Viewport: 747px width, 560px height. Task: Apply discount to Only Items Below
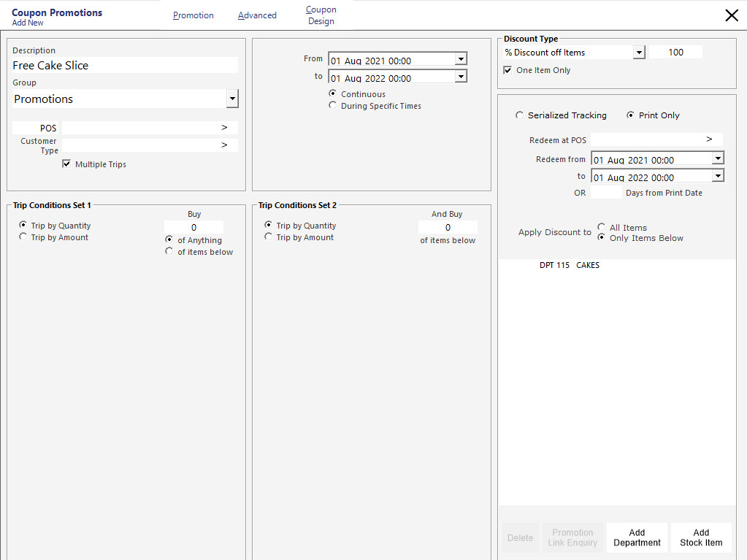click(601, 237)
